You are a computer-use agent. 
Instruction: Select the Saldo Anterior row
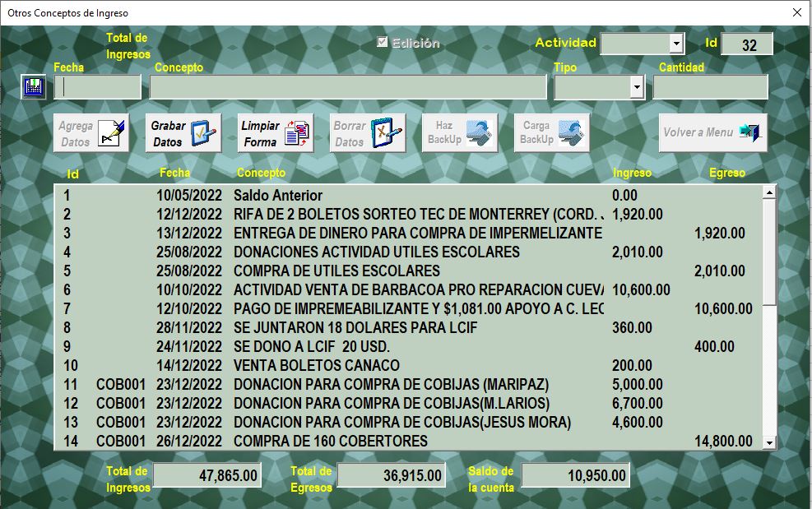278,196
